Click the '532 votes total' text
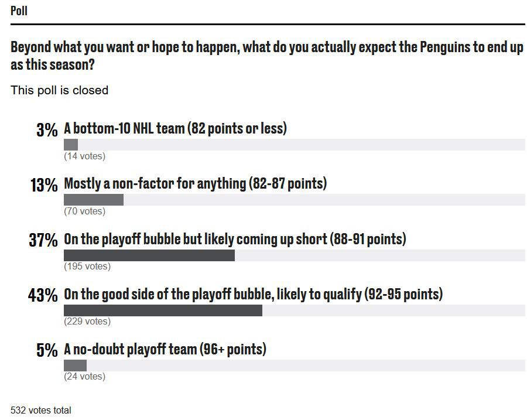Screen dimensions: 527x420 coord(41,410)
